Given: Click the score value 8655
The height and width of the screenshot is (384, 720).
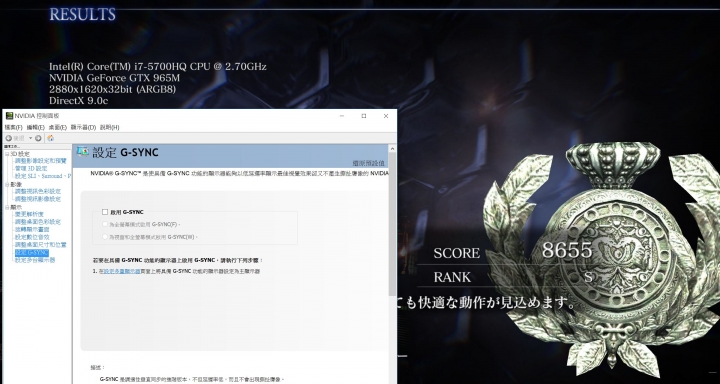Looking at the screenshot, I should coord(567,250).
